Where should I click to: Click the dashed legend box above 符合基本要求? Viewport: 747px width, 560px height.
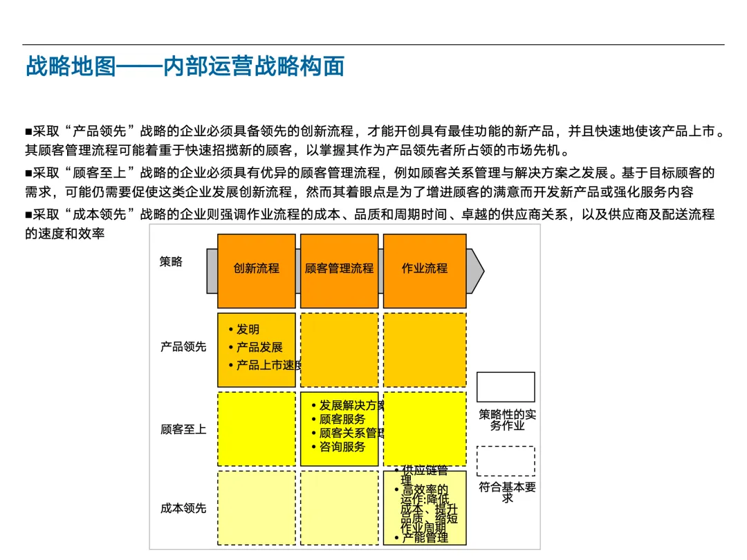[x=506, y=461]
